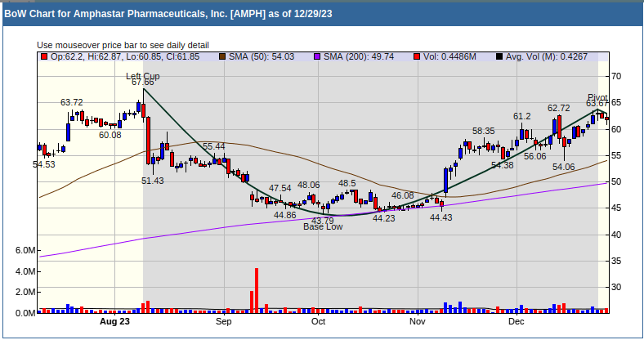The image size is (644, 340).
Task: Click the 63.67 pivot price label
Action: coord(597,104)
